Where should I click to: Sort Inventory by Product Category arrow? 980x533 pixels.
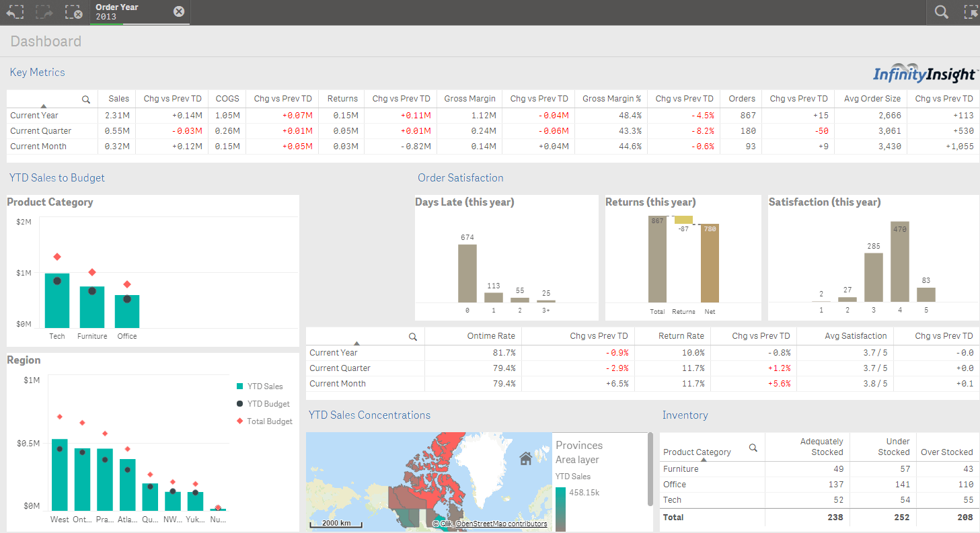pyautogui.click(x=704, y=460)
